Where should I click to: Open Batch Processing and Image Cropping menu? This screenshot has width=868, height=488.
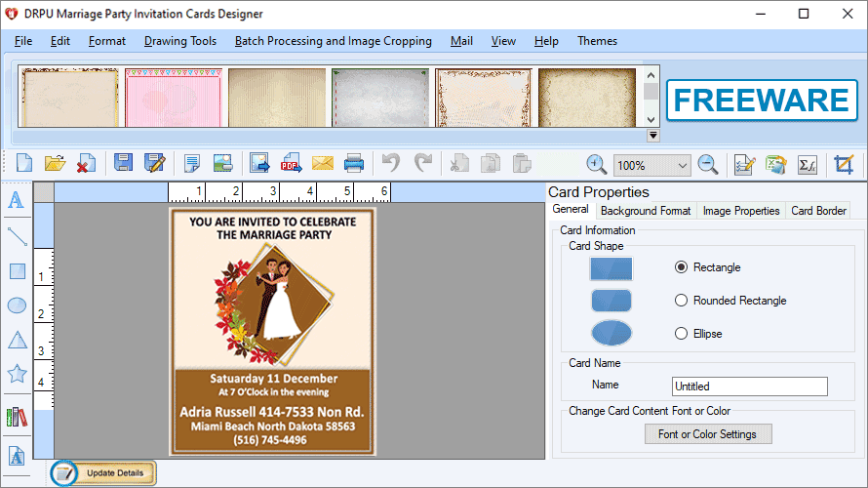334,41
